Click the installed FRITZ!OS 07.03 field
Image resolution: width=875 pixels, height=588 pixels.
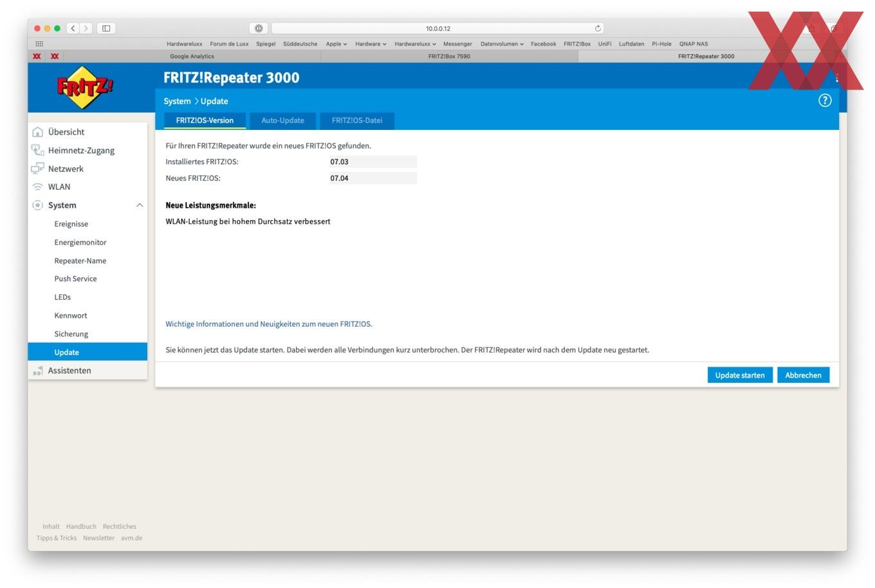(x=373, y=161)
